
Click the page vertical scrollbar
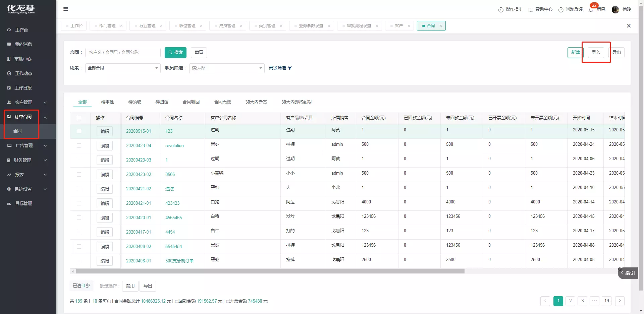click(641, 147)
